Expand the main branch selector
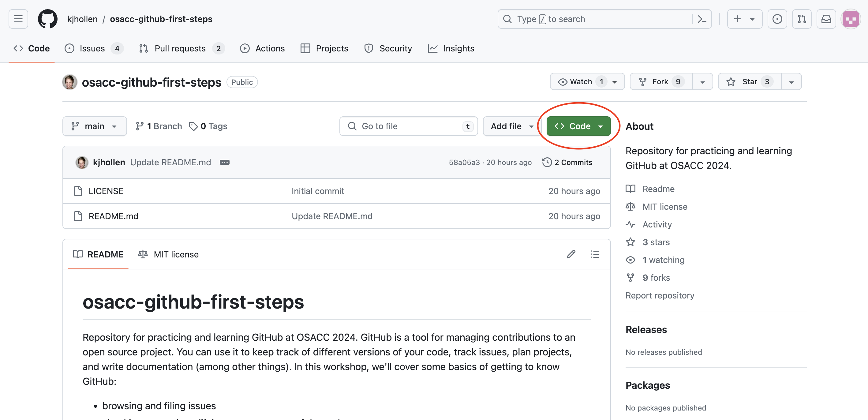868x420 pixels. (x=94, y=126)
